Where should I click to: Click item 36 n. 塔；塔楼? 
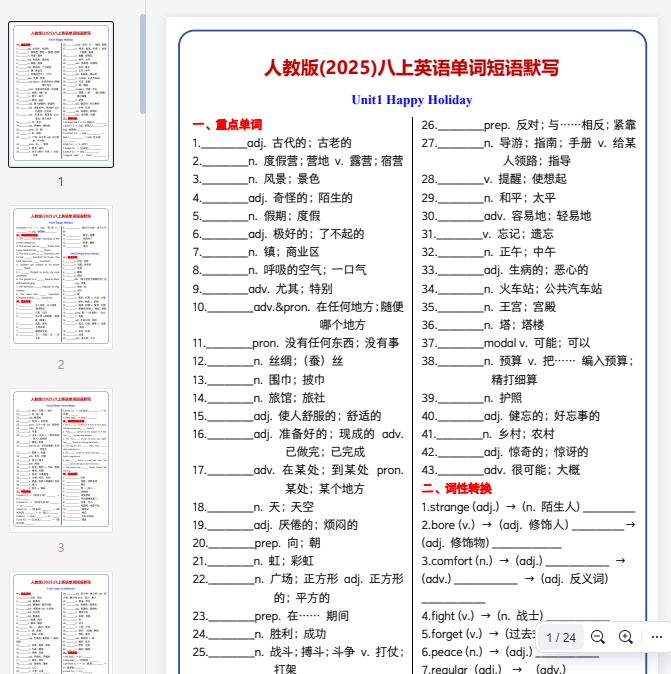coord(483,325)
